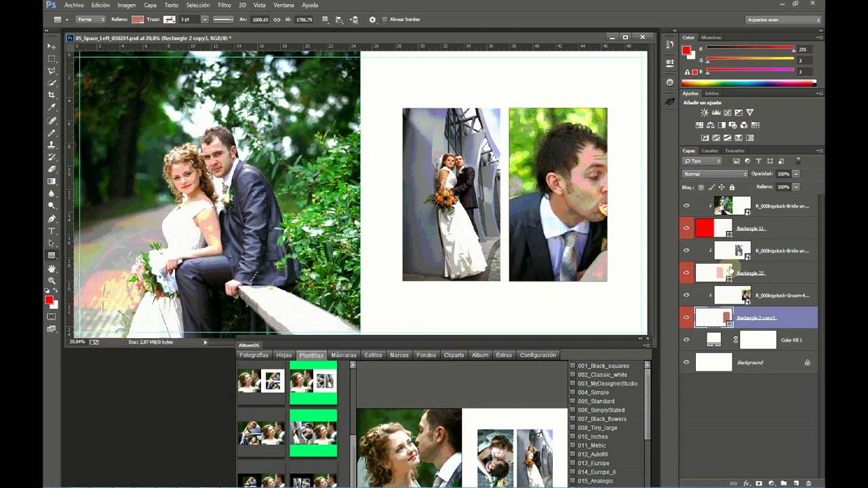Switch to the Muestras tab
This screenshot has width=868, height=488.
tap(711, 37)
